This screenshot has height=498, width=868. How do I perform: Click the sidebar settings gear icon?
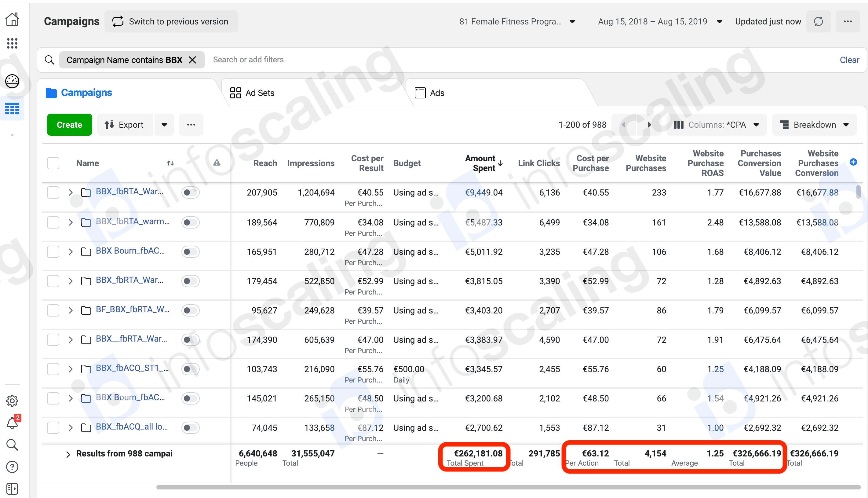[12, 401]
